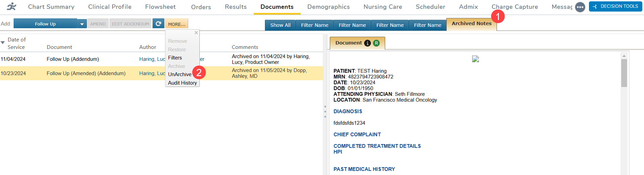Switch to the Archived Notes tab
The width and height of the screenshot is (644, 175).
[471, 24]
